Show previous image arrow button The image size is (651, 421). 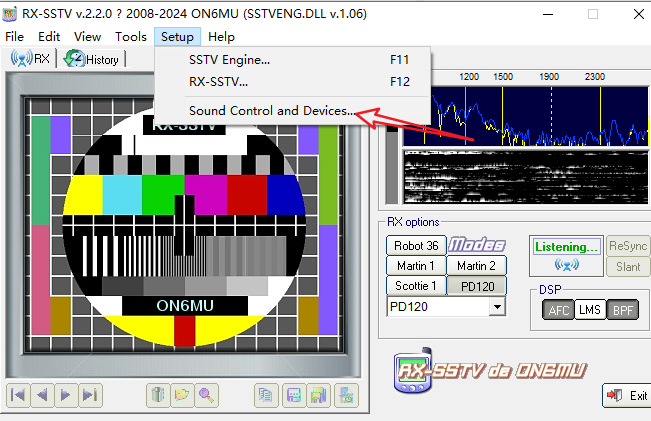(x=42, y=395)
